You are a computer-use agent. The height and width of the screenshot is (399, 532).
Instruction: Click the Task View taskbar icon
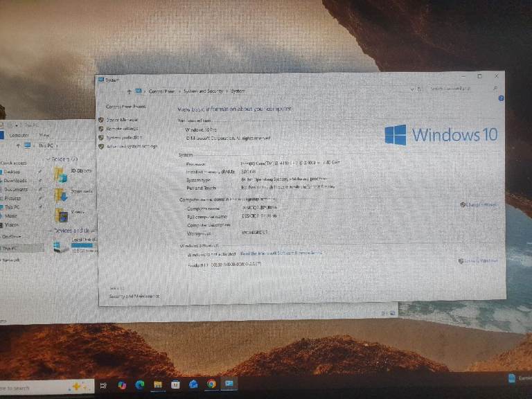[103, 384]
